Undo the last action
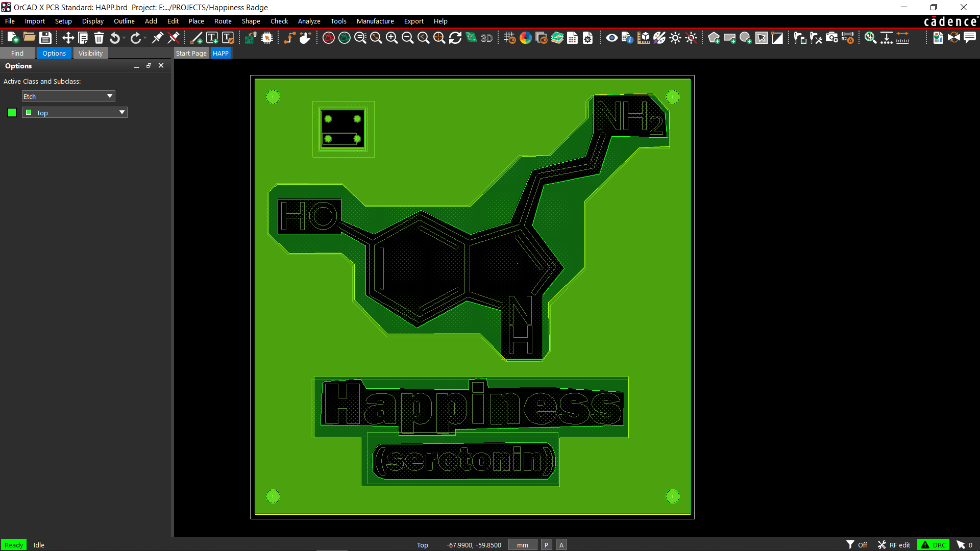 tap(115, 38)
